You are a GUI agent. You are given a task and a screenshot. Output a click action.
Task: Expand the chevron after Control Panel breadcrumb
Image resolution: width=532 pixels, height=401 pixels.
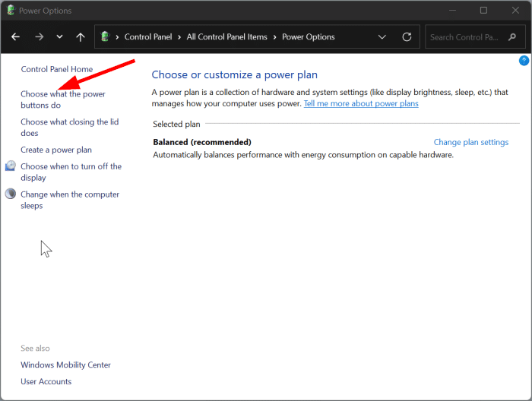pos(181,37)
